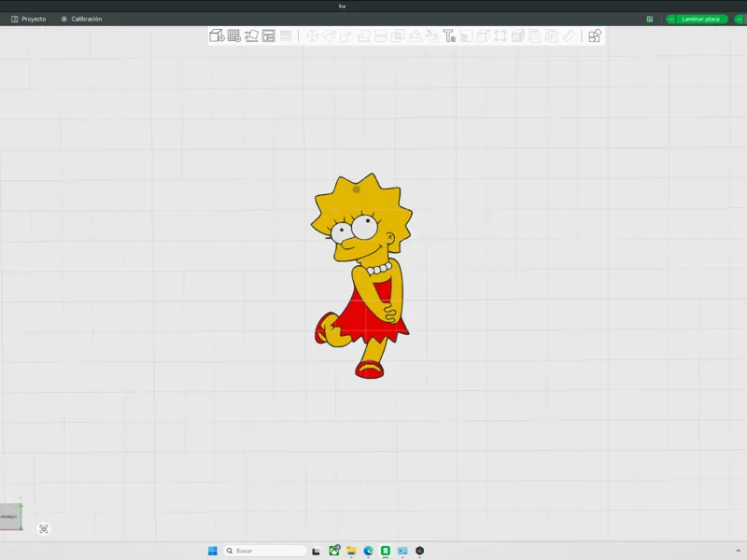Open Task View from the taskbar
Viewport: 747px width, 560px height.
point(316,551)
